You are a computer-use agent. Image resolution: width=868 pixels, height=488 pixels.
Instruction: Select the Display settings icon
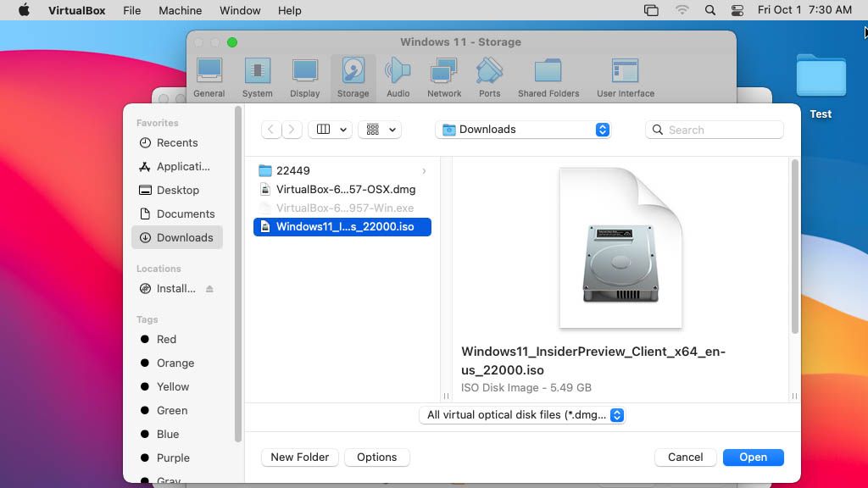304,77
